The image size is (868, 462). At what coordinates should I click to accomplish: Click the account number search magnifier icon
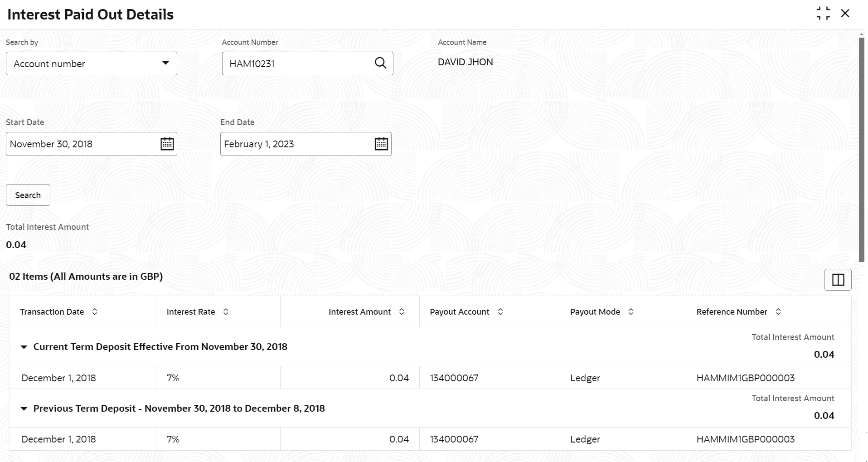pos(381,63)
